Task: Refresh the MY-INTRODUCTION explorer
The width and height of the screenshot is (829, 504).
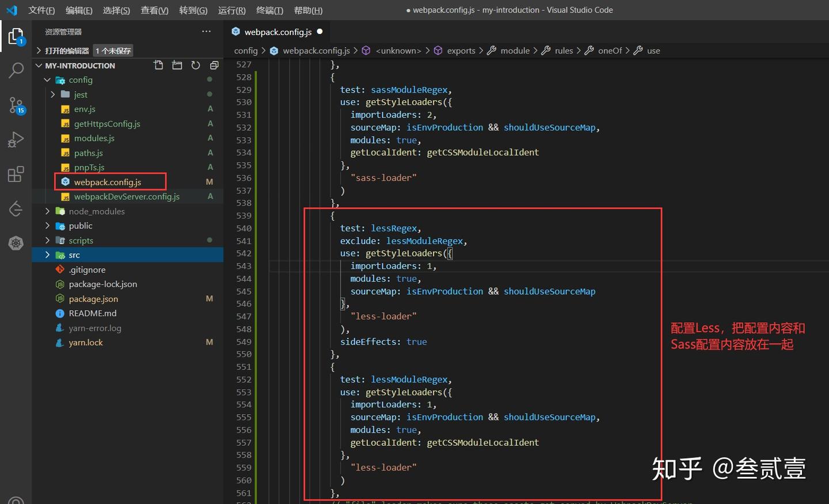Action: 196,65
